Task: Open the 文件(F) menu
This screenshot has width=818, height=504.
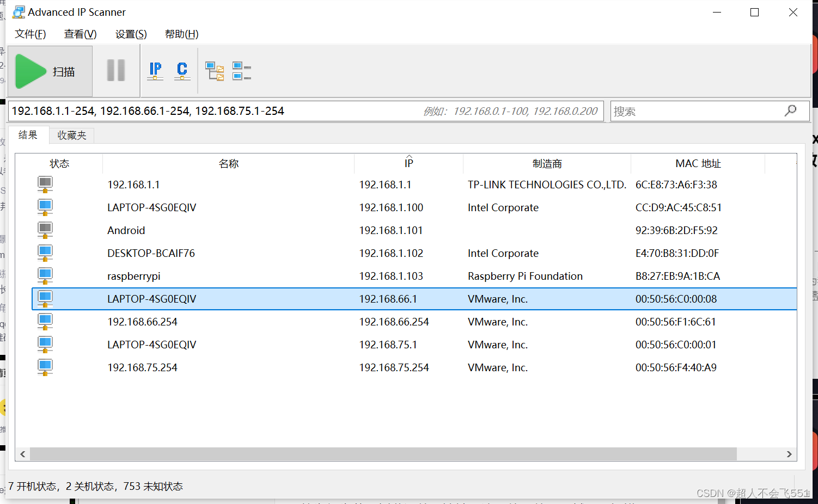Action: click(x=30, y=34)
